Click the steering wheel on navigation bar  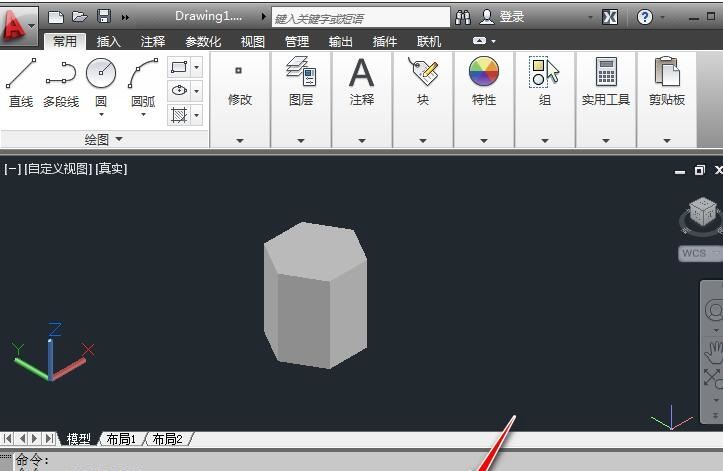[x=714, y=310]
